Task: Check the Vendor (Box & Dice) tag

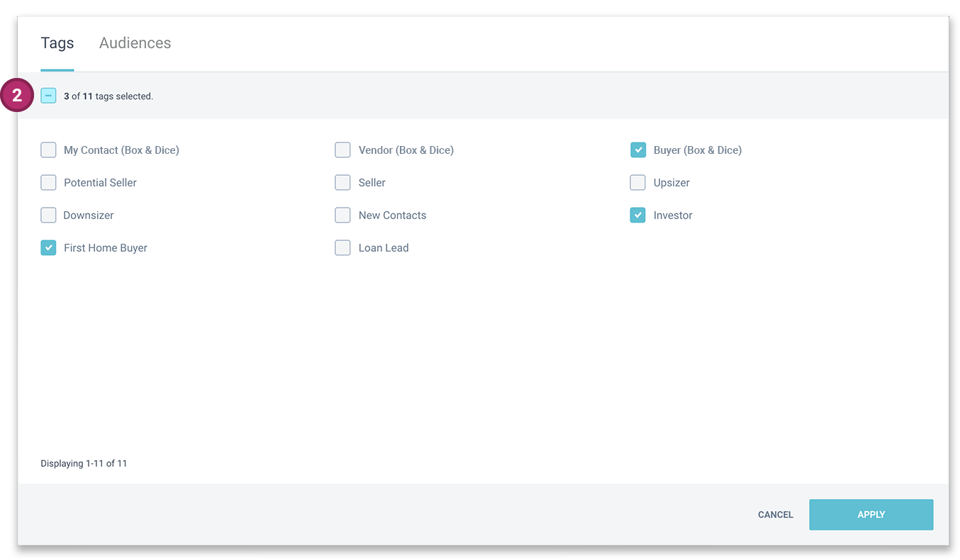Action: [342, 150]
